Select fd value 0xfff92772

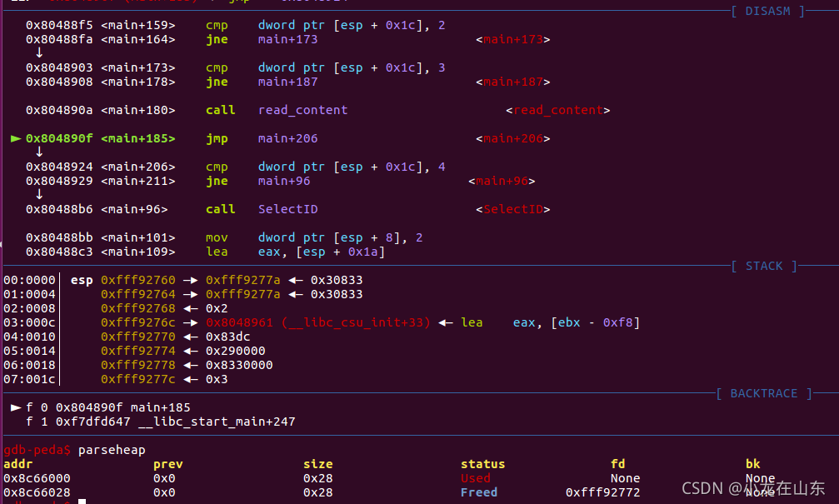point(602,492)
